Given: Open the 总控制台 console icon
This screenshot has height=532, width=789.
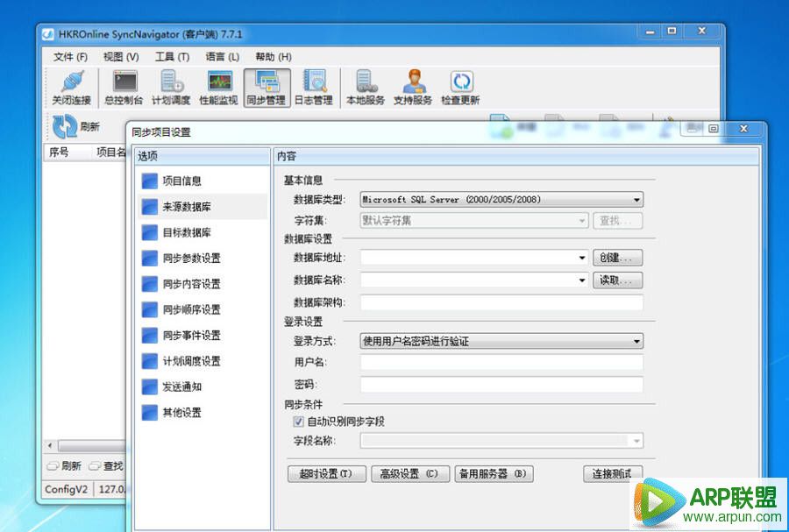Looking at the screenshot, I should coord(124,88).
